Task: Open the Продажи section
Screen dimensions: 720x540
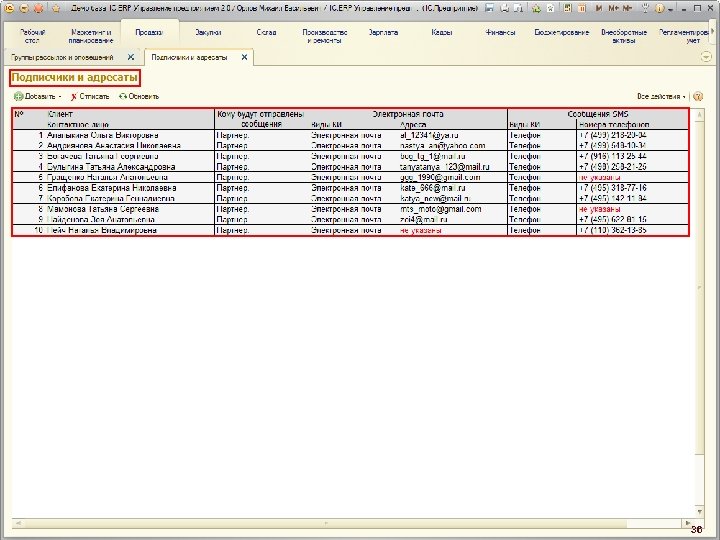Action: (149, 33)
